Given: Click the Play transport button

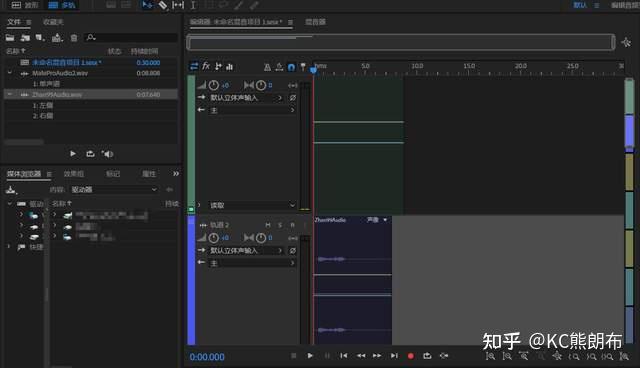Looking at the screenshot, I should pos(310,356).
